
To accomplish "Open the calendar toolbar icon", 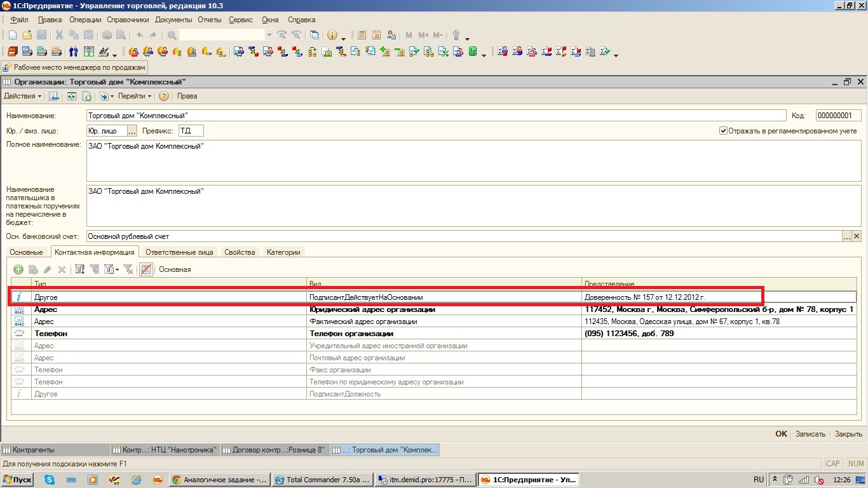I will (377, 36).
